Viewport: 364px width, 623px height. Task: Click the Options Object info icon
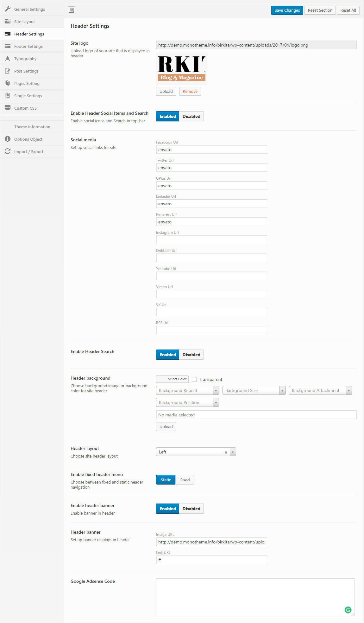[x=8, y=139]
